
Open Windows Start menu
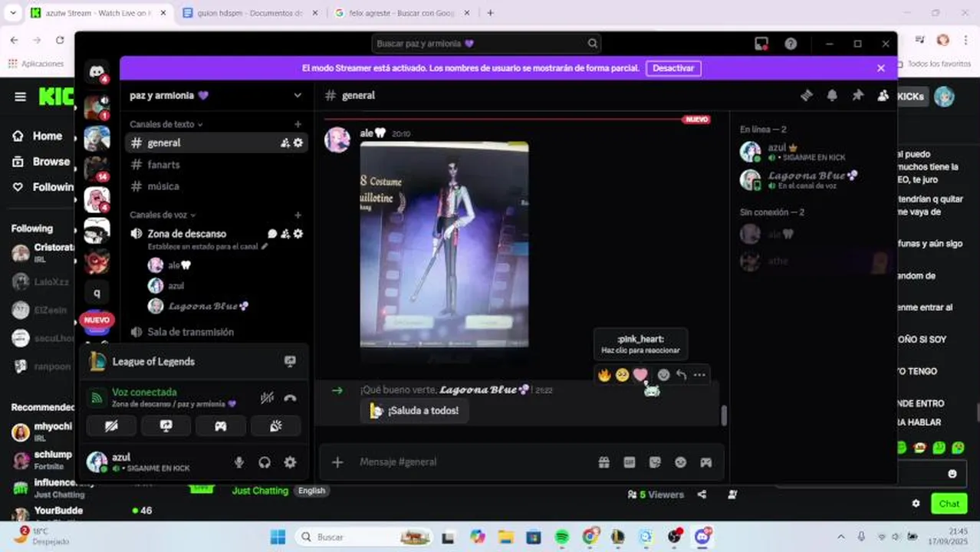278,537
